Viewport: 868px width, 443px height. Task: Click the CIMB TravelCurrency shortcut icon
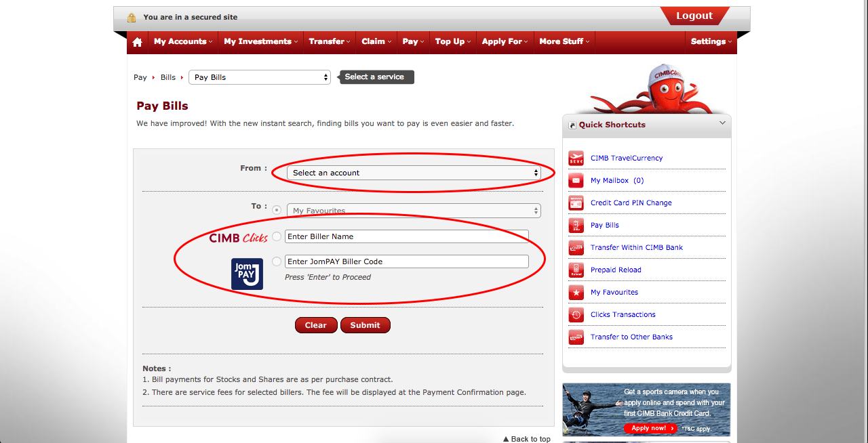(576, 158)
